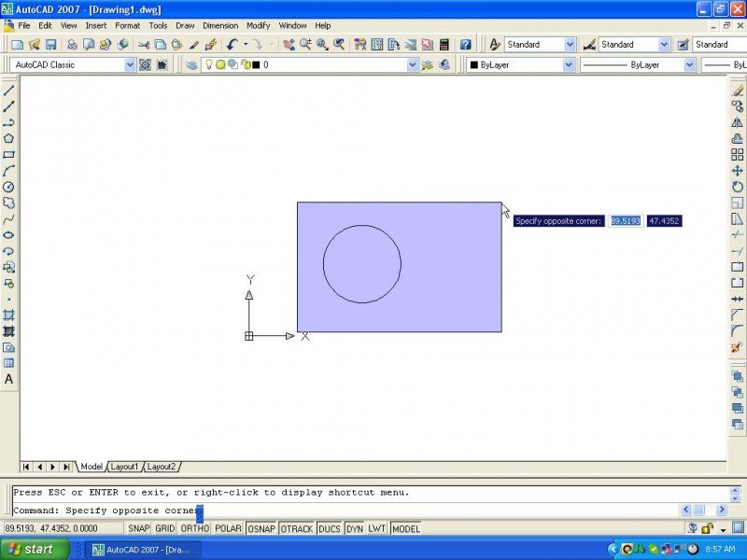Screen dimensions: 747x560
Task: Open the ByLayer color control dropdown
Action: point(569,65)
